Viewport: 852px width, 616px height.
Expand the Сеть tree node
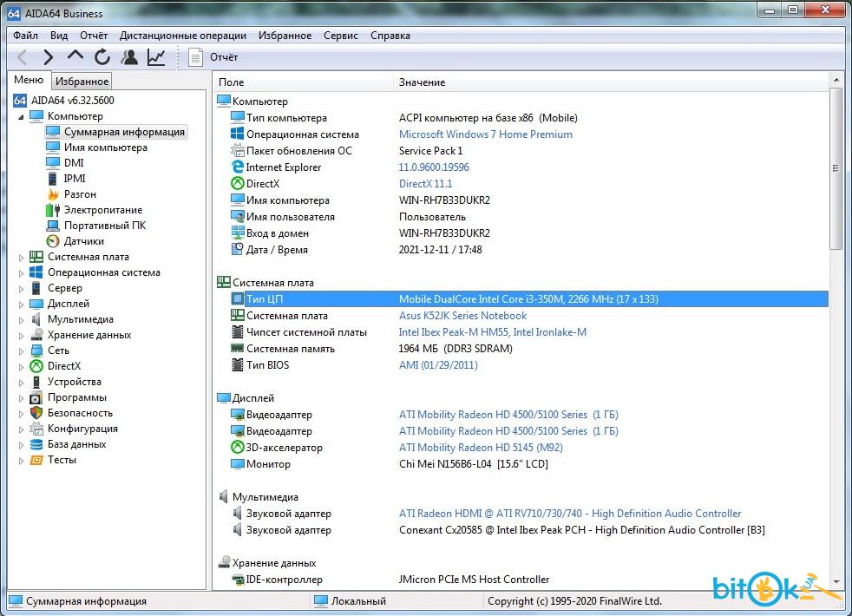click(21, 351)
